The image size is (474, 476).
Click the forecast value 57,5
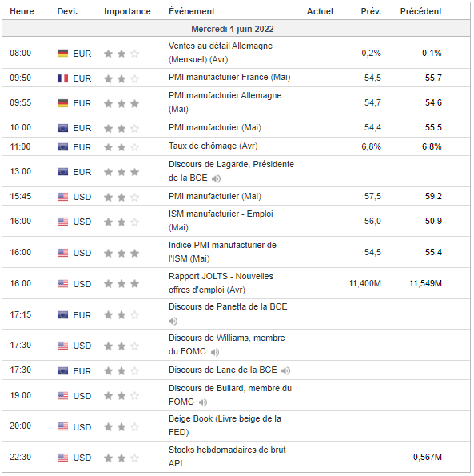(372, 197)
